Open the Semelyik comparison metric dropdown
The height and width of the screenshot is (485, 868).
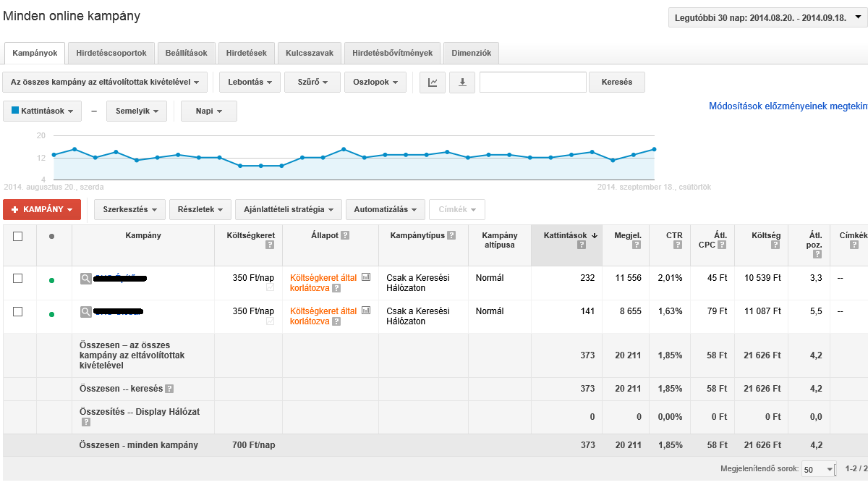[137, 111]
